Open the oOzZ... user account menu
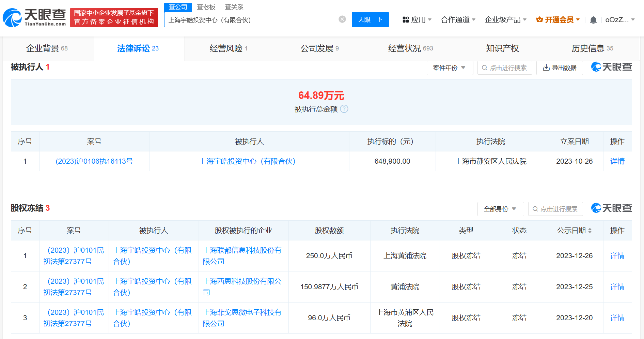This screenshot has height=339, width=644. pos(620,20)
